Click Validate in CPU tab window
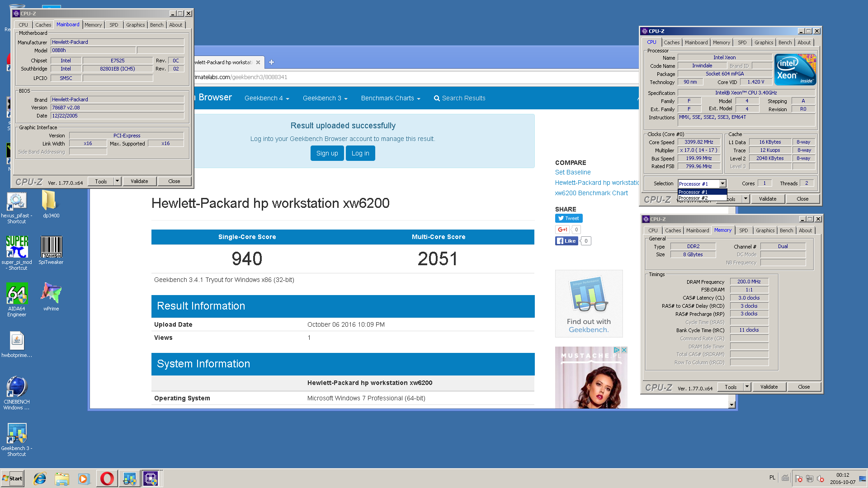 tap(768, 199)
